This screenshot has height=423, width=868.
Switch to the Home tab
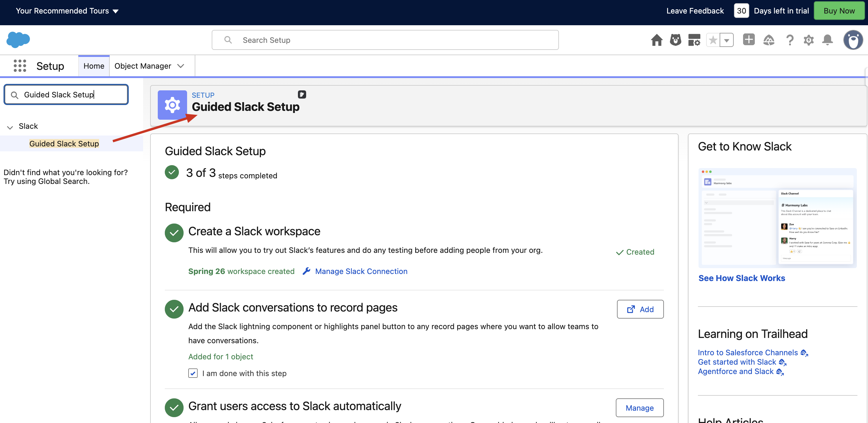pyautogui.click(x=94, y=66)
